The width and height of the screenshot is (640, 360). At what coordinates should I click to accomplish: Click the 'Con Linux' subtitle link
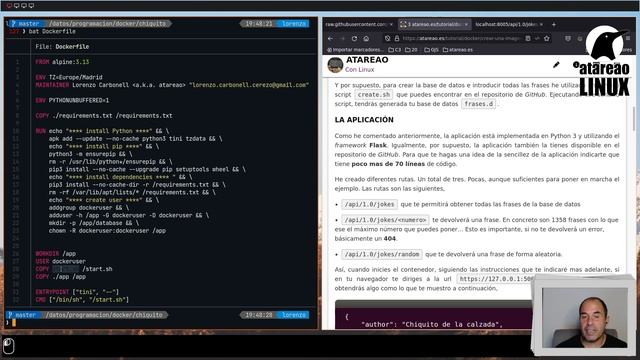click(x=359, y=69)
